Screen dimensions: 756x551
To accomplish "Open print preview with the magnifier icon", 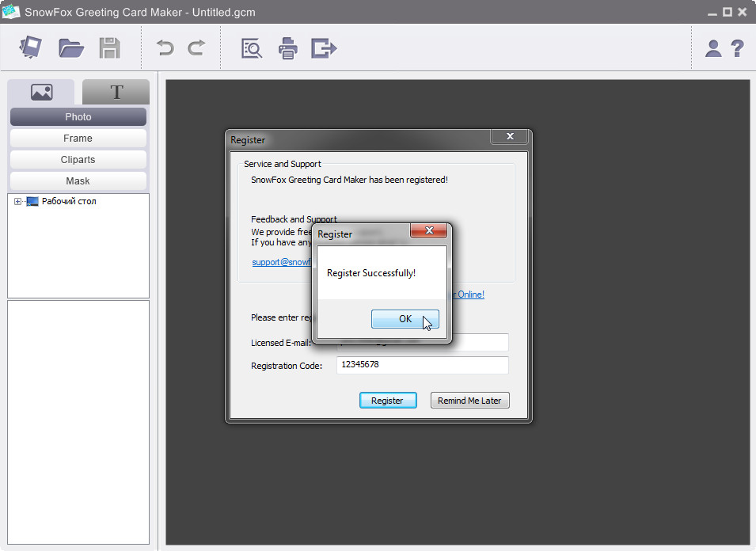I will point(252,48).
